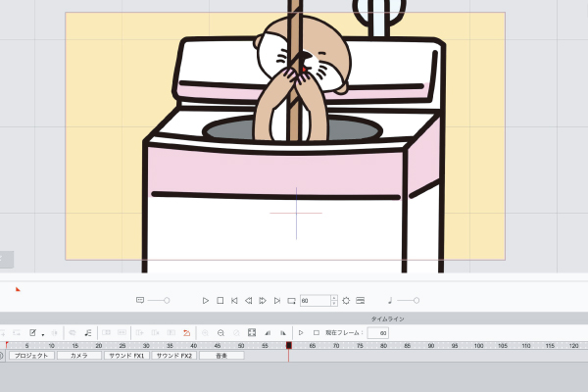This screenshot has height=392, width=588.
Task: Select the カメラ track button
Action: [x=79, y=355]
